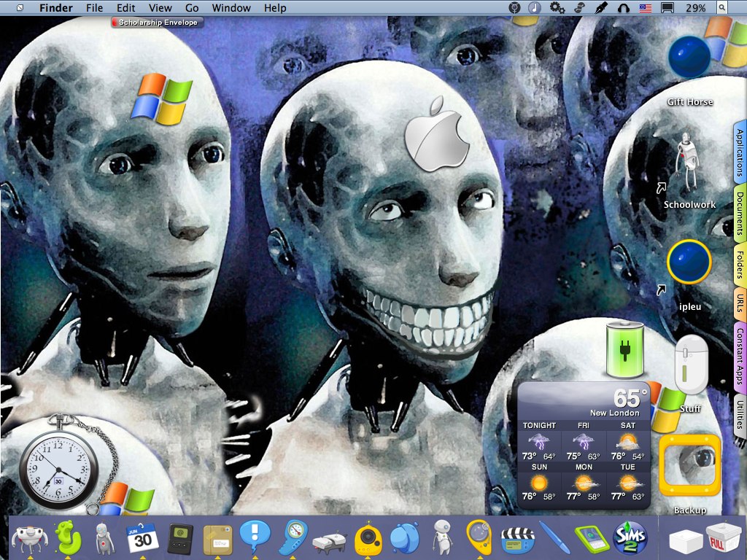Open the empty white box dock icon
The width and height of the screenshot is (747, 560).
click(685, 540)
